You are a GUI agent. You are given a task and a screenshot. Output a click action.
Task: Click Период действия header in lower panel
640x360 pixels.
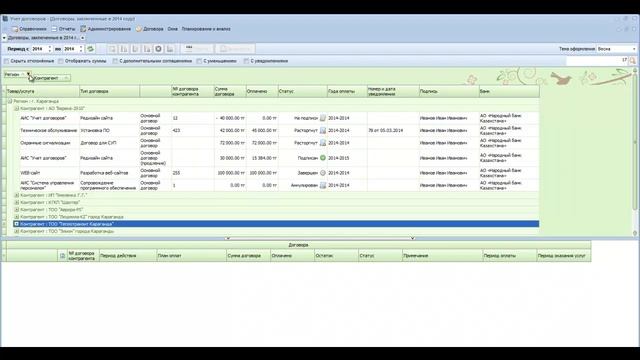(128, 256)
